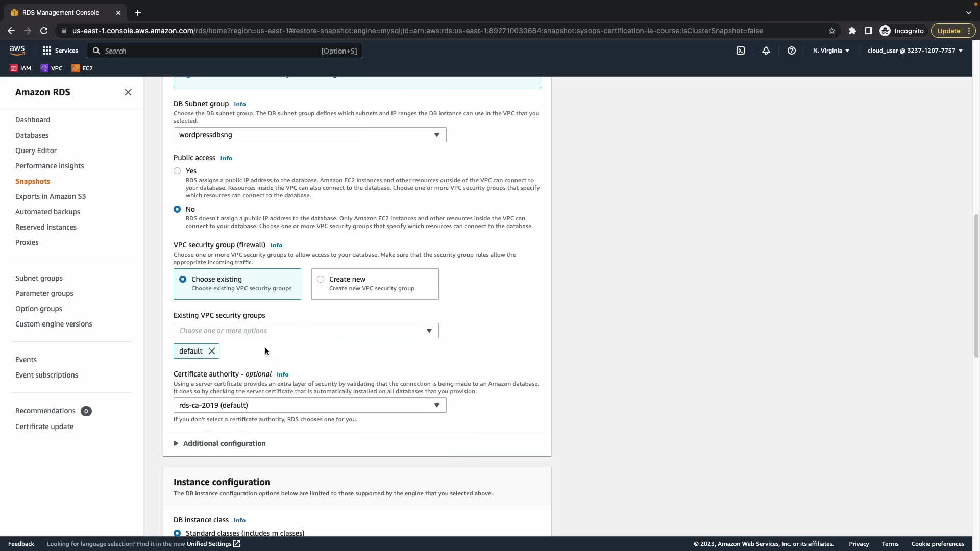The image size is (980, 551).
Task: Click the AWS logo home icon
Action: coord(17,50)
